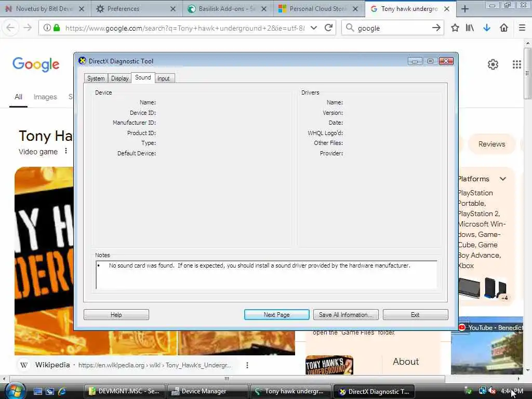
Task: Click the horizontal page scrollbar
Action: point(227,379)
